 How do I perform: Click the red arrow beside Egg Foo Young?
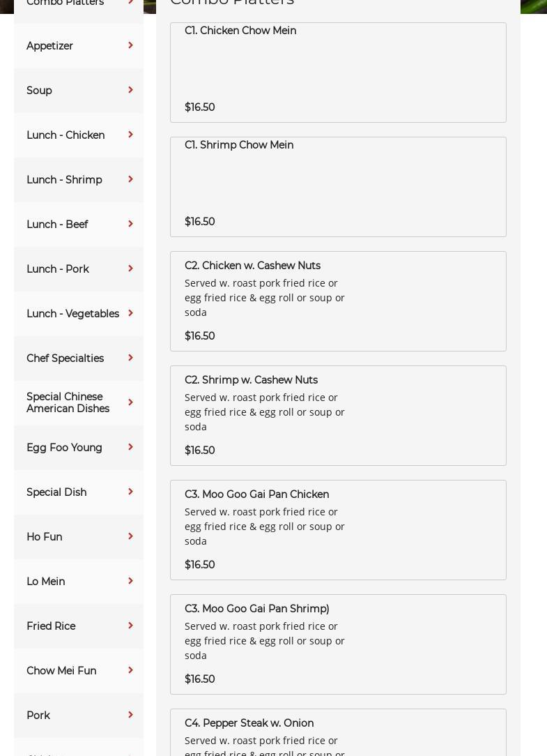tap(130, 448)
